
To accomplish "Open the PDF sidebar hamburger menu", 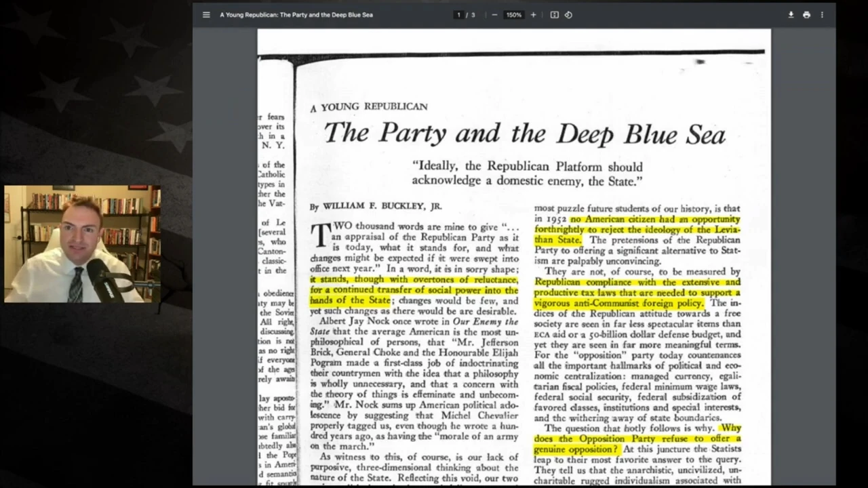I will 206,15.
